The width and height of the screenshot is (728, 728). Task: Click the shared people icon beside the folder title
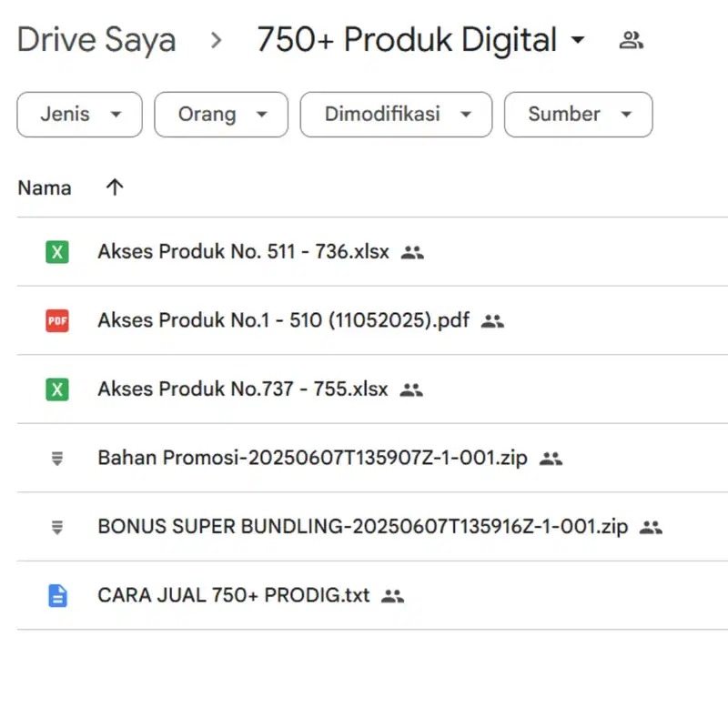pos(631,40)
